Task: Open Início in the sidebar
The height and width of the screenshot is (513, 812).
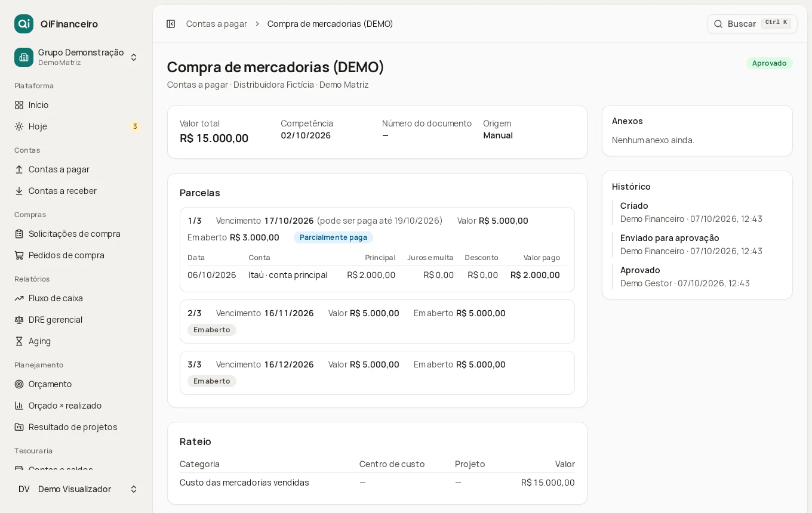Action: (x=76, y=105)
